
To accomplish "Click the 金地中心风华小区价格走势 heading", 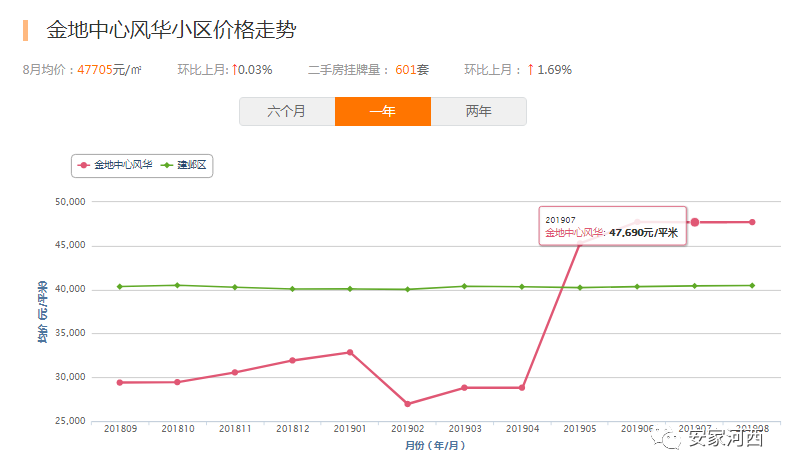I will click(x=172, y=30).
